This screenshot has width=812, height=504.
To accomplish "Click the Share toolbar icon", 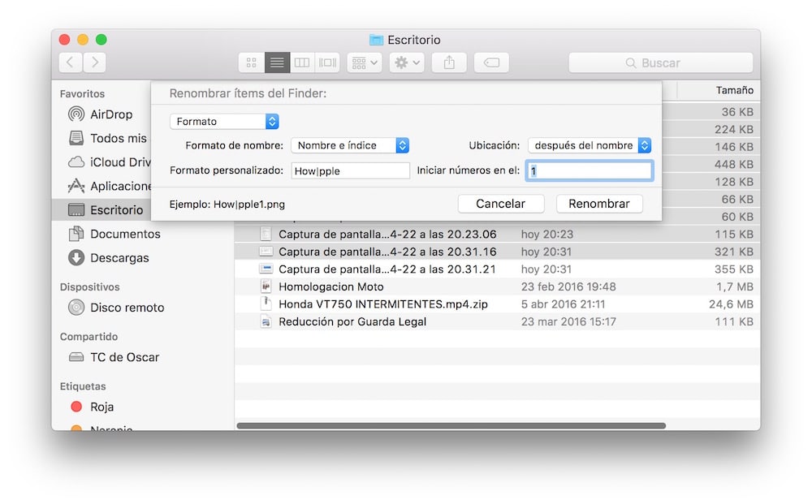I will click(x=448, y=62).
